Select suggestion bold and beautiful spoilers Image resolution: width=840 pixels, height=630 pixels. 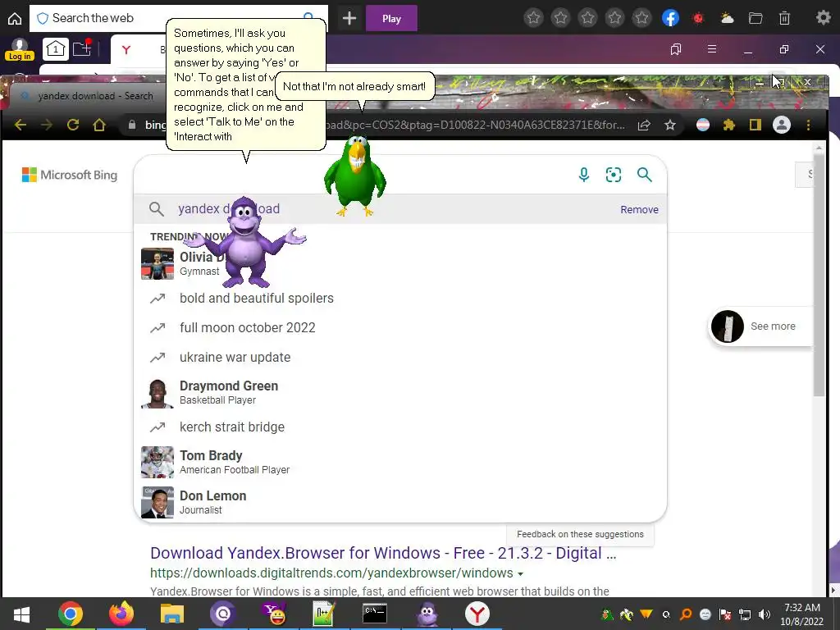[400, 299]
